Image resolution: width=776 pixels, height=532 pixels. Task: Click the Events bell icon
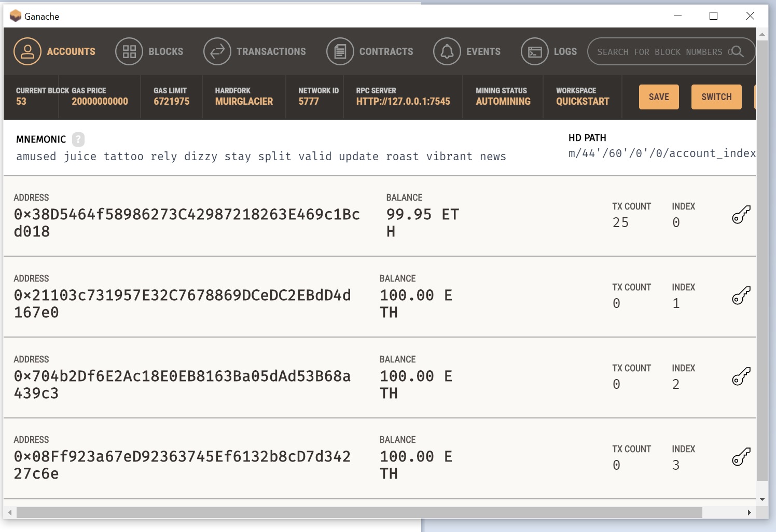pos(447,51)
